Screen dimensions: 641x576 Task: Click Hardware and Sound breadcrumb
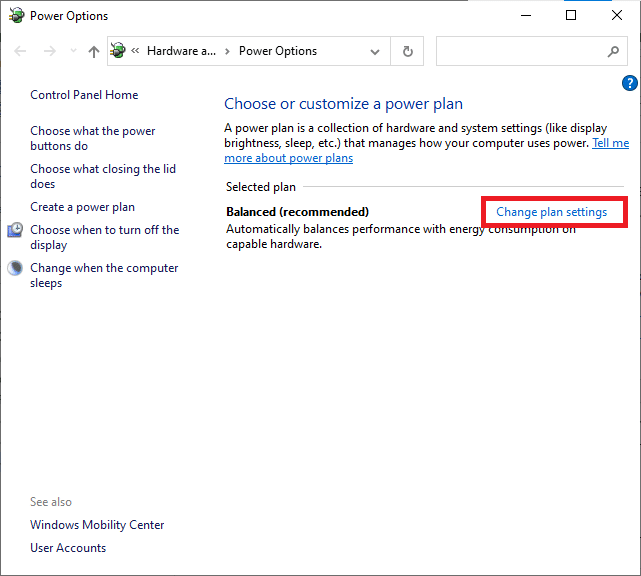(x=179, y=51)
